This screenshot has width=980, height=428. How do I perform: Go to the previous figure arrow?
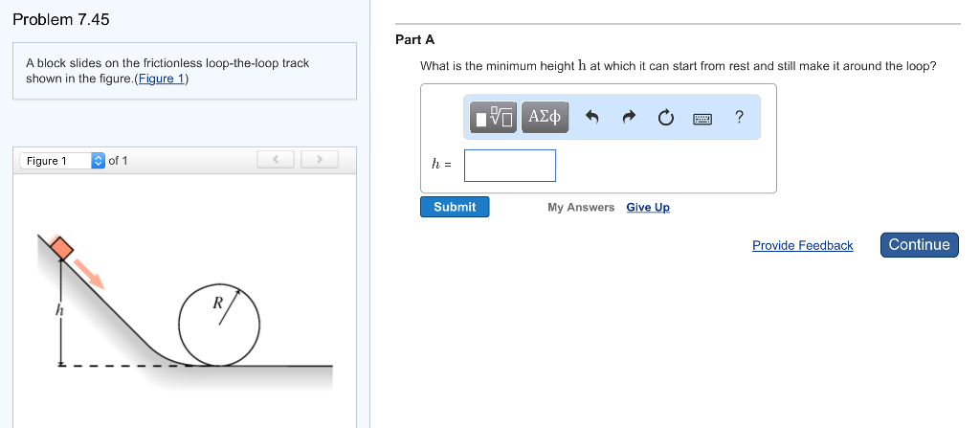click(x=276, y=159)
